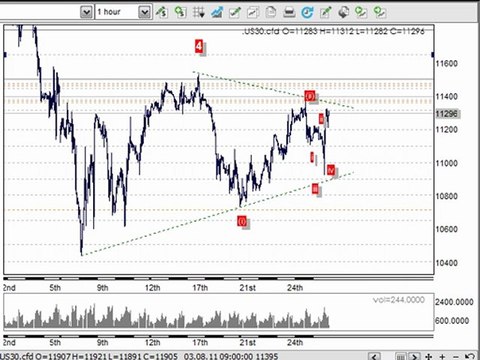Viewport: 480px width, 360px height.
Task: Zoom out with the minus icon
Action: [x=456, y=356]
